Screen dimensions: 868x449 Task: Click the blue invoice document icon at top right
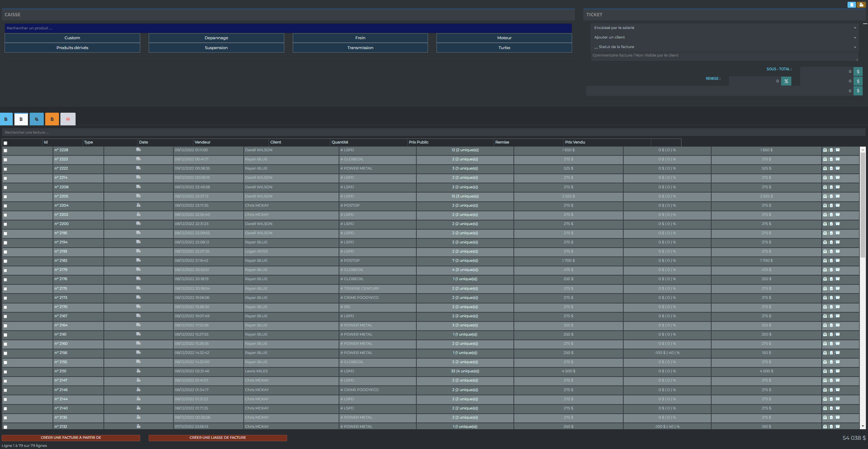tap(852, 5)
